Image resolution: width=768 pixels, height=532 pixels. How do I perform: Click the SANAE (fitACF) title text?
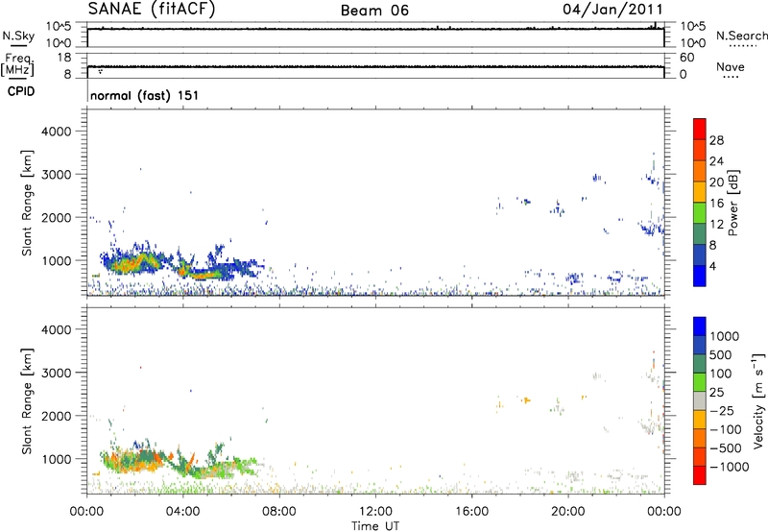tap(152, 9)
